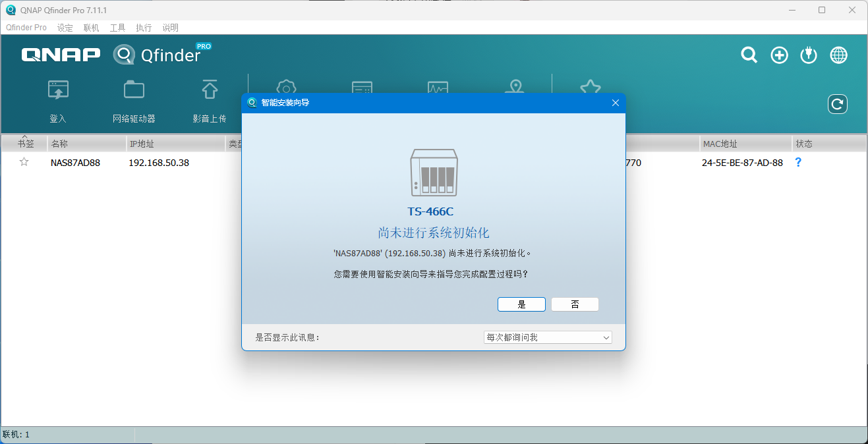Image resolution: width=868 pixels, height=444 pixels.
Task: Click IP address 192.168.50.38 cell
Action: coord(159,163)
